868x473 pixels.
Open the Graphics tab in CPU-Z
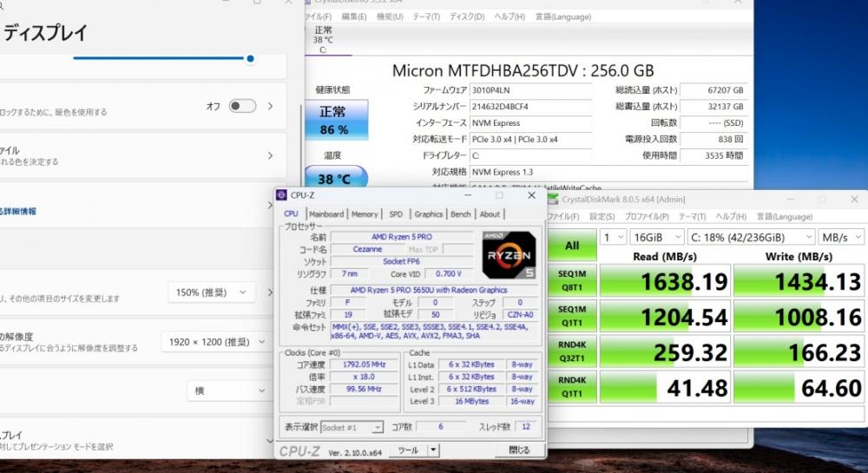tap(429, 214)
